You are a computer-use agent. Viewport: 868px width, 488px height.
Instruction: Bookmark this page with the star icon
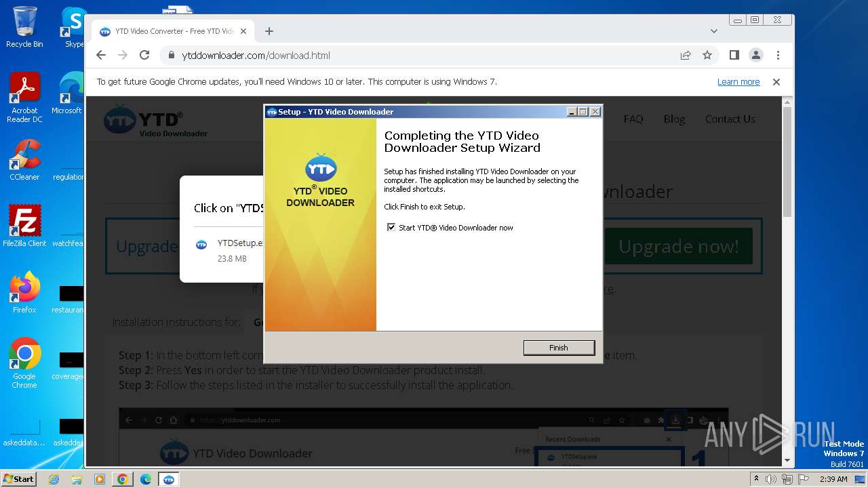(707, 55)
